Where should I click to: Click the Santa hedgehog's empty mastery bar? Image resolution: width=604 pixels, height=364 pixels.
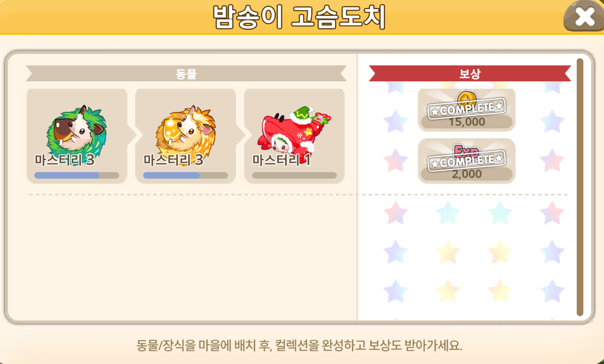pyautogui.click(x=294, y=176)
